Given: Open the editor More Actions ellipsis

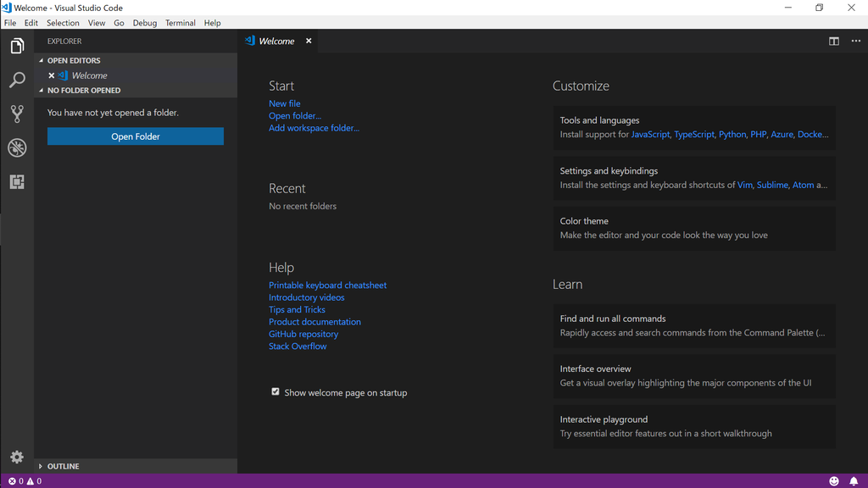Looking at the screenshot, I should (856, 41).
